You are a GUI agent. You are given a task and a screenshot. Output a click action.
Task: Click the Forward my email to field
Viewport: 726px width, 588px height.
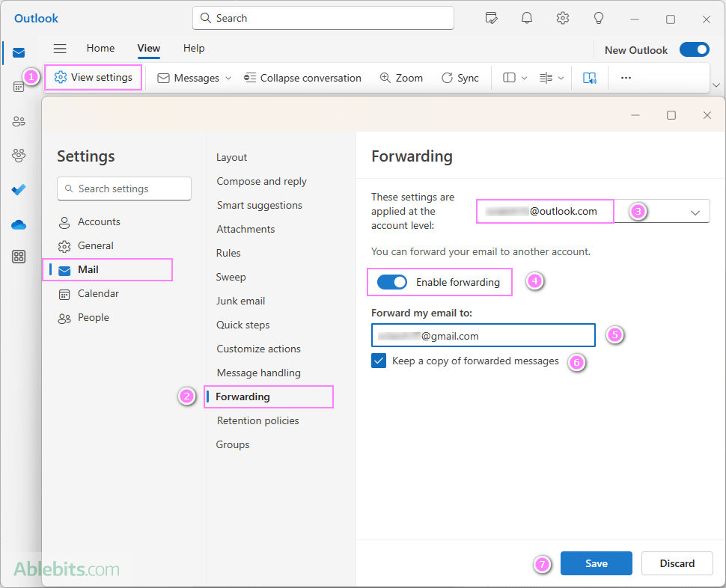[x=483, y=336]
